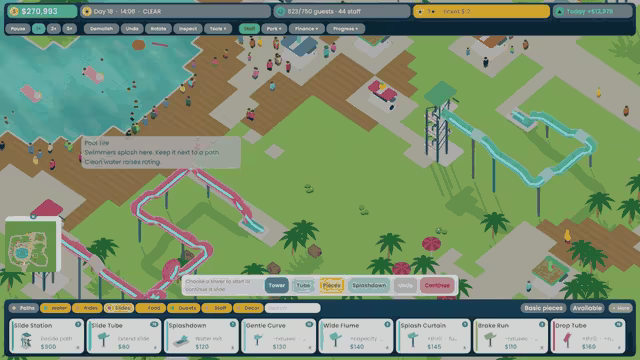Set game speed to 2x
The image size is (640, 360).
53,29
